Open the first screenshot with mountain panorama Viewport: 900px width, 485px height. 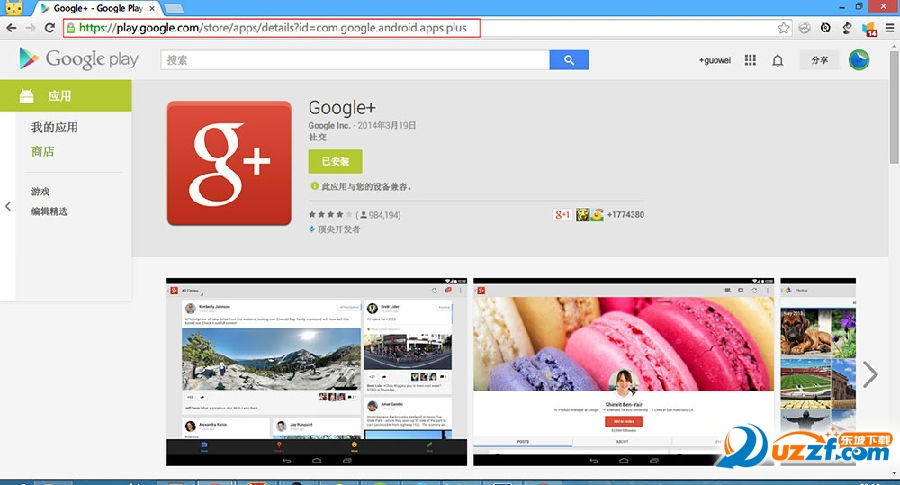tap(316, 371)
